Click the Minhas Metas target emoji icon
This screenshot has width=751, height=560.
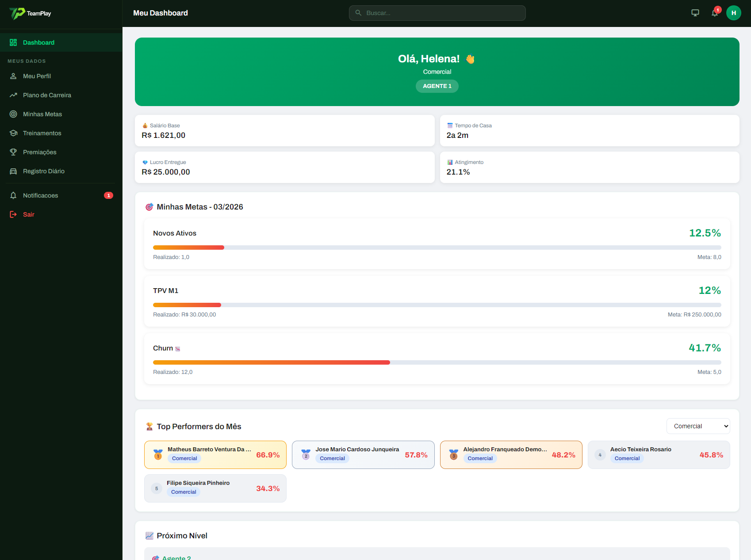(149, 207)
